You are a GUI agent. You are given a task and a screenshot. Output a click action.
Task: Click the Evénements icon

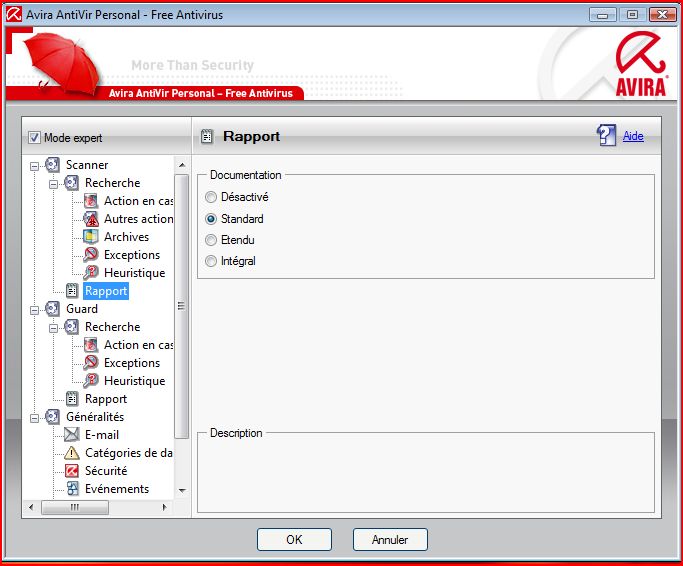[x=72, y=489]
